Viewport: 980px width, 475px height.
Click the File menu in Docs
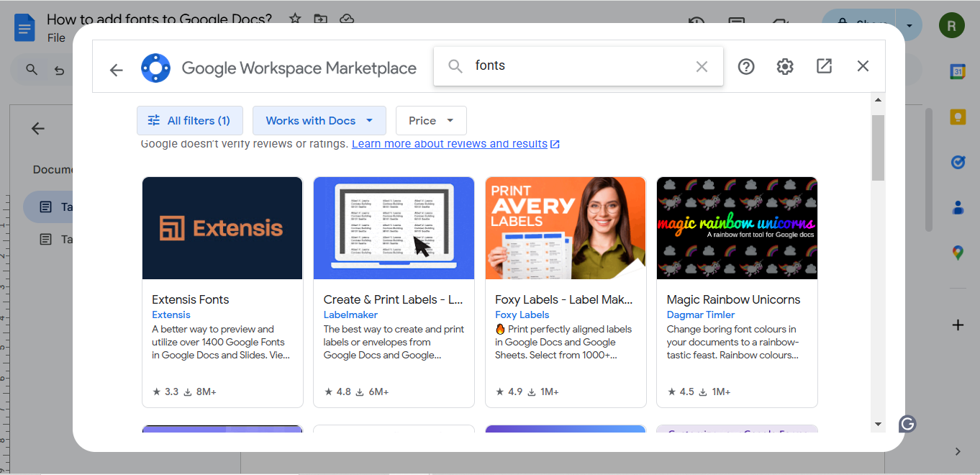56,37
